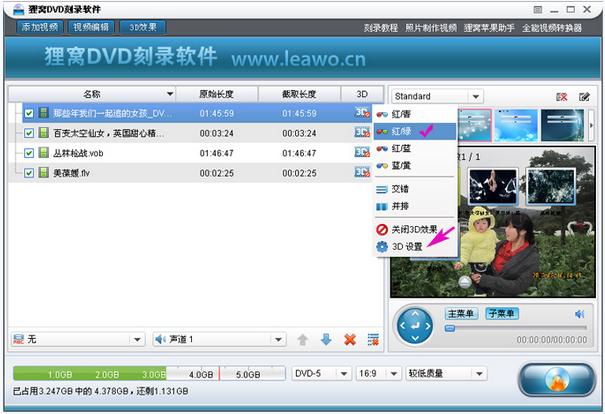
Task: Select 红/青 3D mode
Action: [x=415, y=114]
